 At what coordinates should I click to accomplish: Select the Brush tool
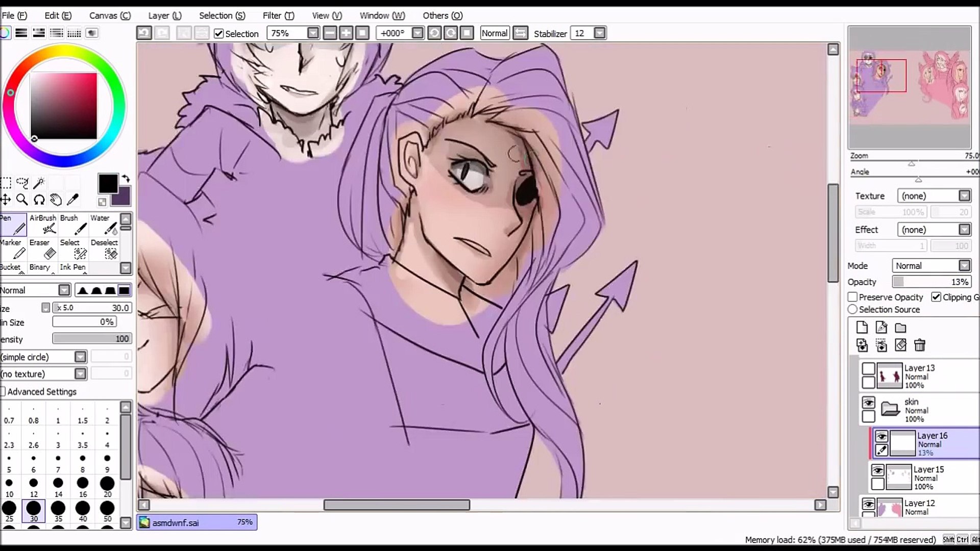(73, 224)
